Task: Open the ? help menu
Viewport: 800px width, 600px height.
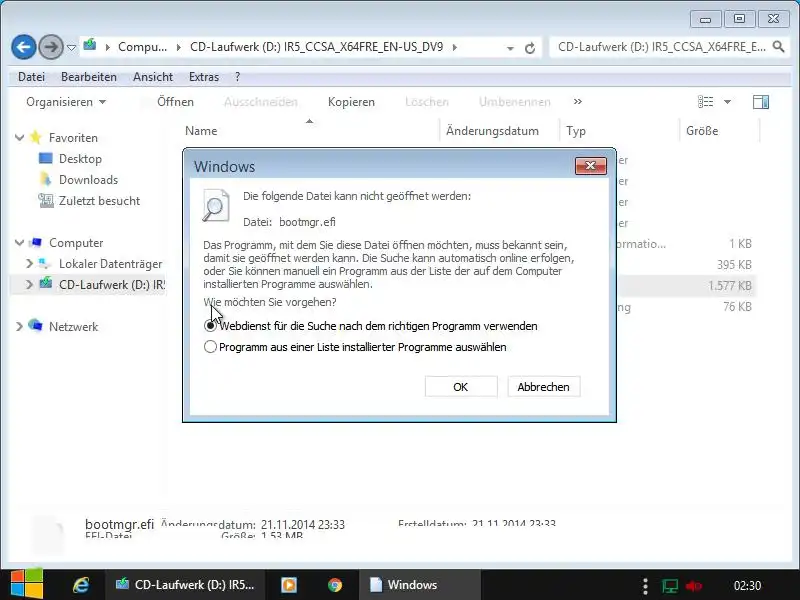Action: [237, 77]
